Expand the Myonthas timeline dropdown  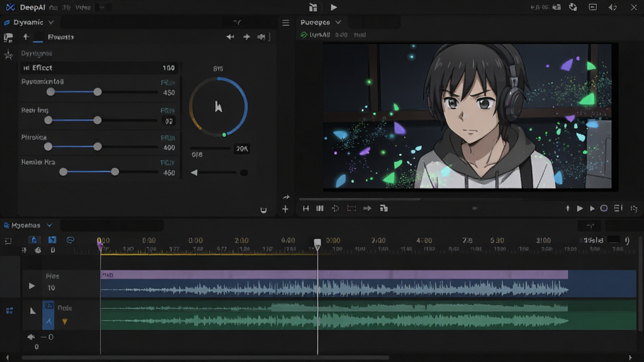tap(49, 225)
